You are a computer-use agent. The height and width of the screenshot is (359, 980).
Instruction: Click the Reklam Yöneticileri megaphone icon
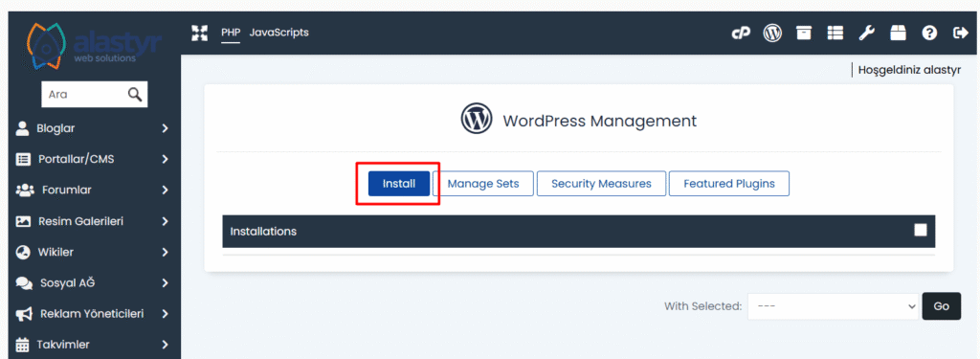(24, 313)
